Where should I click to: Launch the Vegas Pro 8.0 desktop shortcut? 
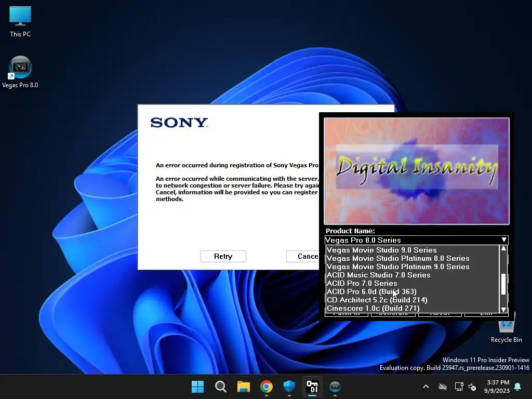(x=20, y=72)
